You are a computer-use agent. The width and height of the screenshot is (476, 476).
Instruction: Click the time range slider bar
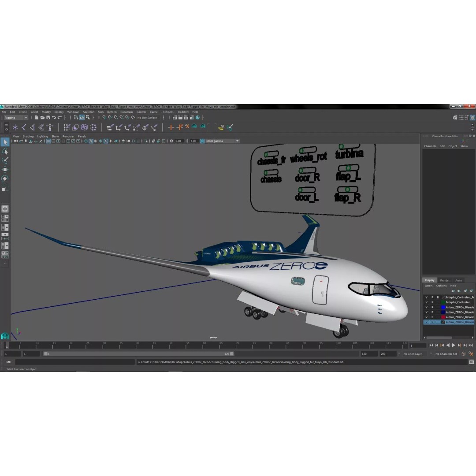click(138, 353)
